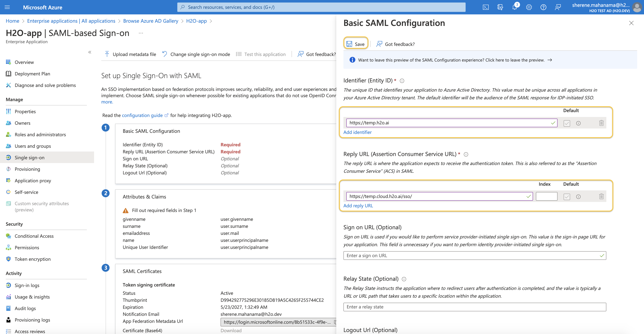Open Self-service menu item

tap(47, 192)
